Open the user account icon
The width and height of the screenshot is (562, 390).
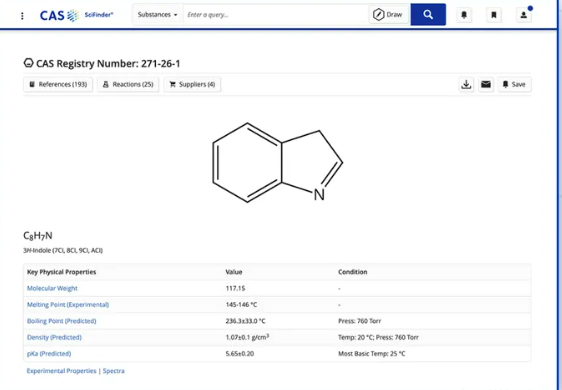click(524, 15)
